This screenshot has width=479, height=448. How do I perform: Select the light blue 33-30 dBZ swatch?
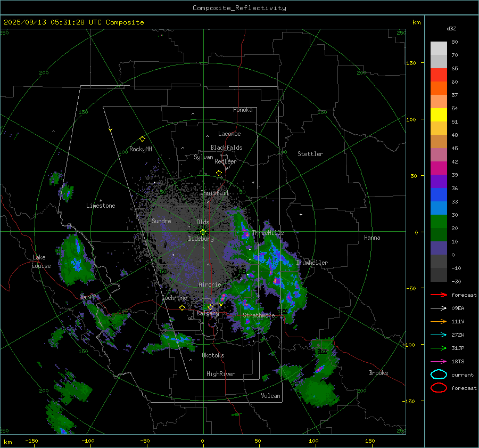pos(439,208)
